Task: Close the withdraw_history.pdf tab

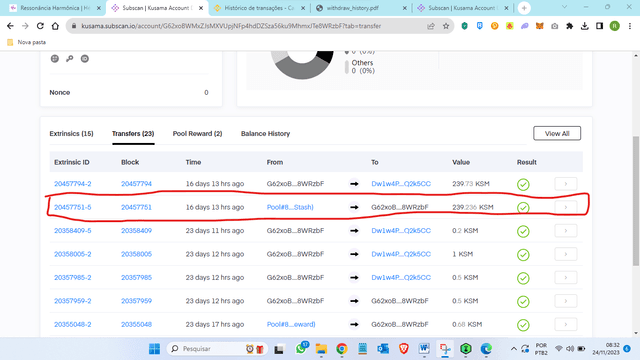Action: (x=404, y=8)
